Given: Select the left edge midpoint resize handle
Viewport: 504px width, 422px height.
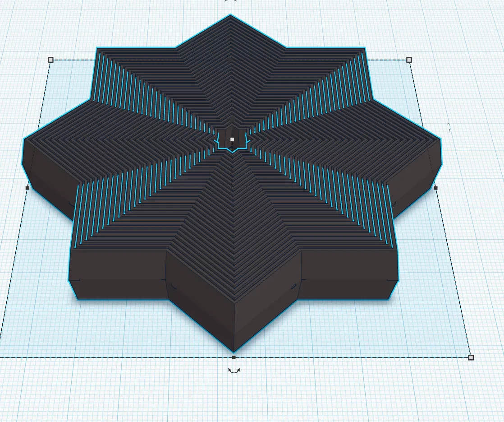Looking at the screenshot, I should click(27, 188).
